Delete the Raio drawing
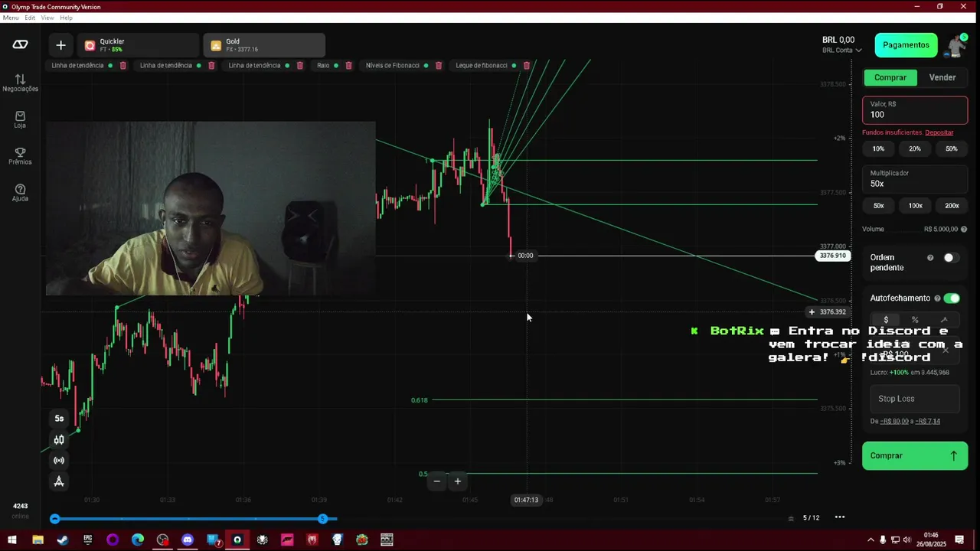Screen dimensions: 980x551 (x=348, y=66)
